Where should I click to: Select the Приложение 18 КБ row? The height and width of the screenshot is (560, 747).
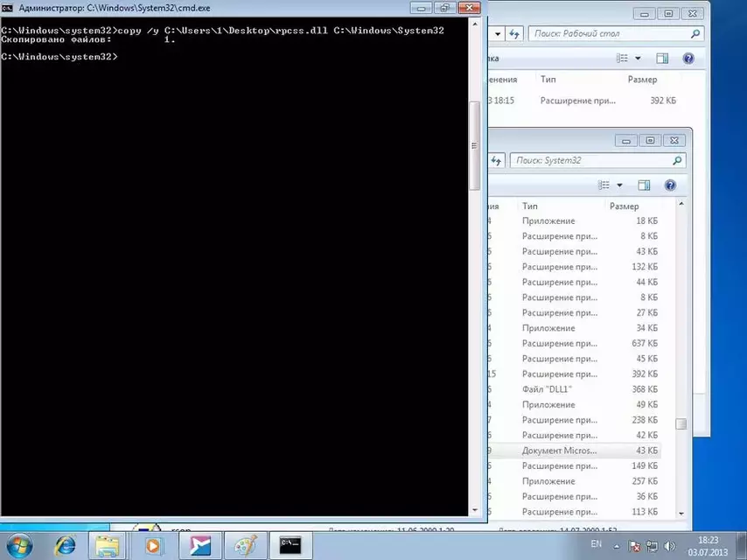click(574, 220)
